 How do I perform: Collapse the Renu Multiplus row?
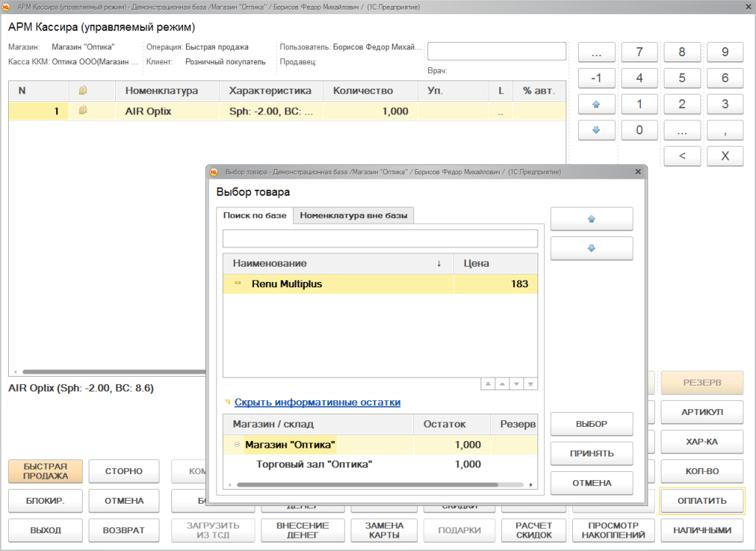pos(238,284)
